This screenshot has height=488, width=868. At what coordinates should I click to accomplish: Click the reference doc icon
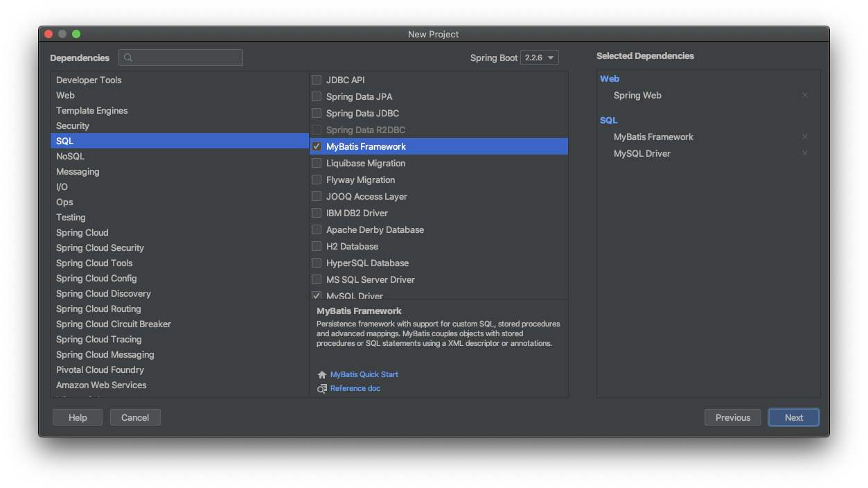point(321,389)
